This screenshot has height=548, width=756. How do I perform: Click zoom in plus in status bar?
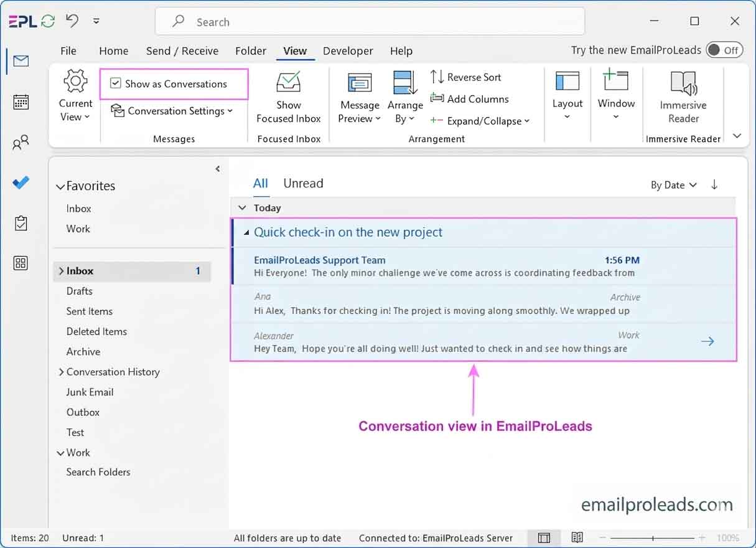[x=702, y=537]
